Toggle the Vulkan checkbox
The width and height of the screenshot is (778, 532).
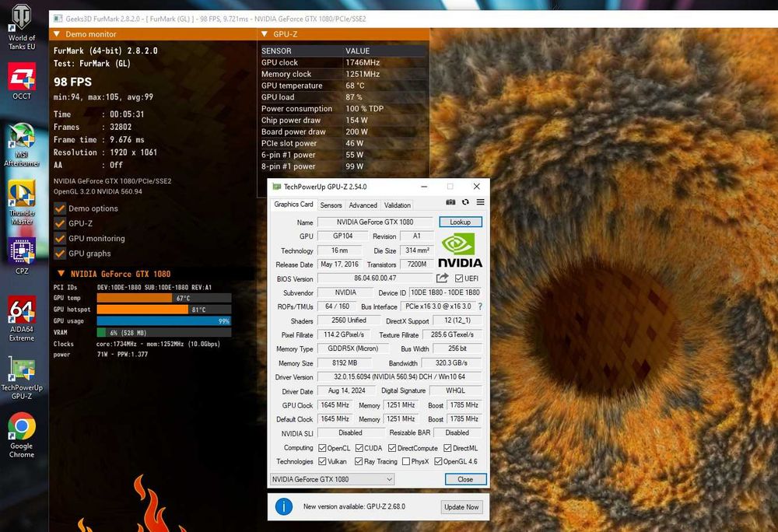click(x=322, y=461)
